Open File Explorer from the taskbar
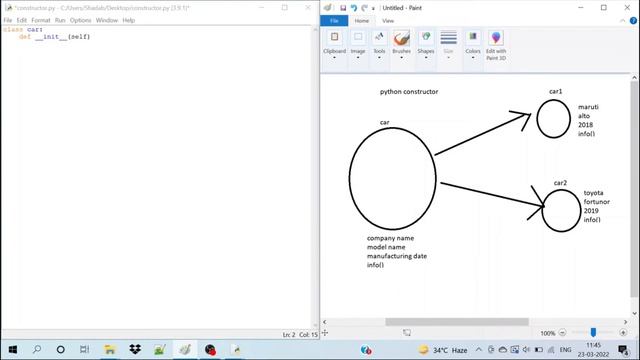This screenshot has width=640, height=360. (110, 349)
